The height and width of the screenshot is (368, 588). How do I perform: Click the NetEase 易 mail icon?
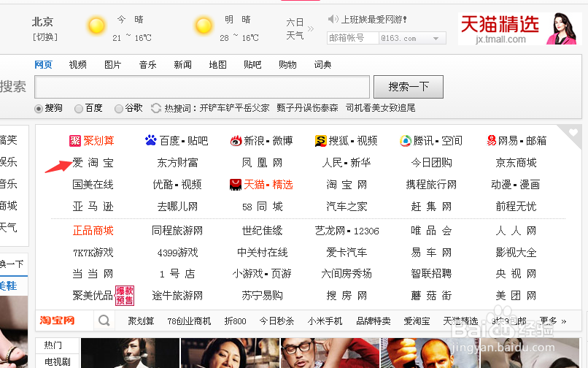pyautogui.click(x=491, y=140)
